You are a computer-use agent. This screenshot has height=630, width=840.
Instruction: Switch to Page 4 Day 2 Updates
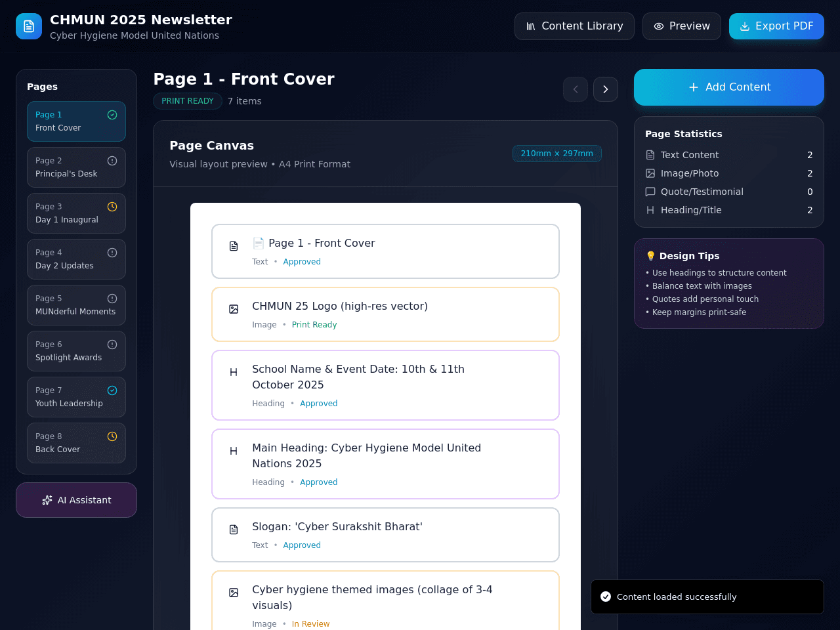pyautogui.click(x=76, y=259)
